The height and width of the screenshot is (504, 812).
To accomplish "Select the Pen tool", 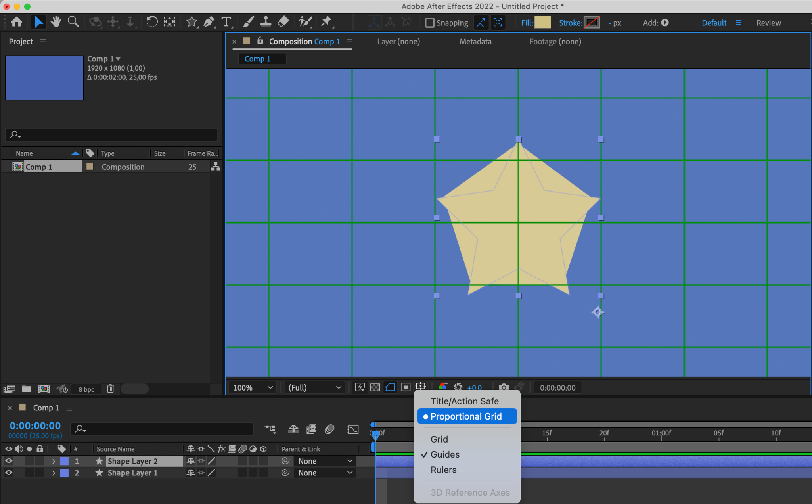I will (209, 22).
